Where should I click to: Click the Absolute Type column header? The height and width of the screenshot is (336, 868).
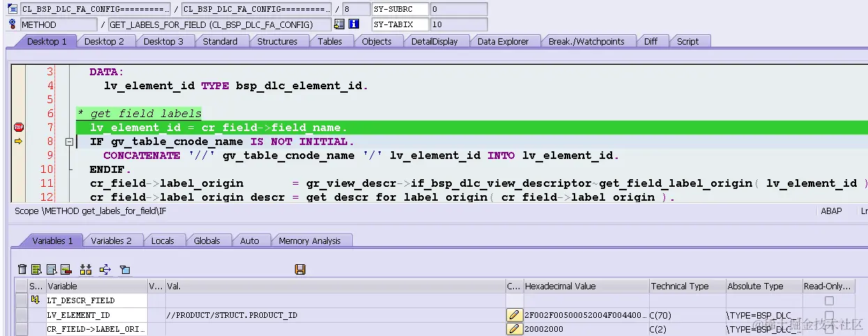(x=763, y=286)
